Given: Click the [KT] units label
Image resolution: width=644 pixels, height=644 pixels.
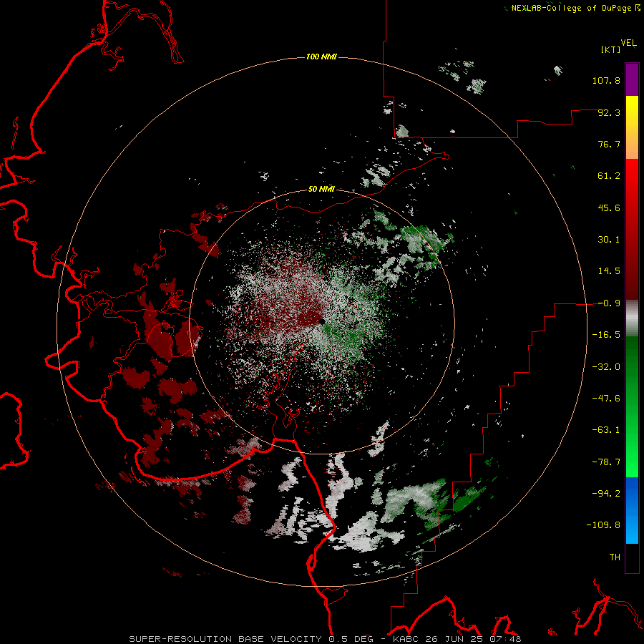Looking at the screenshot, I should pyautogui.click(x=610, y=49).
